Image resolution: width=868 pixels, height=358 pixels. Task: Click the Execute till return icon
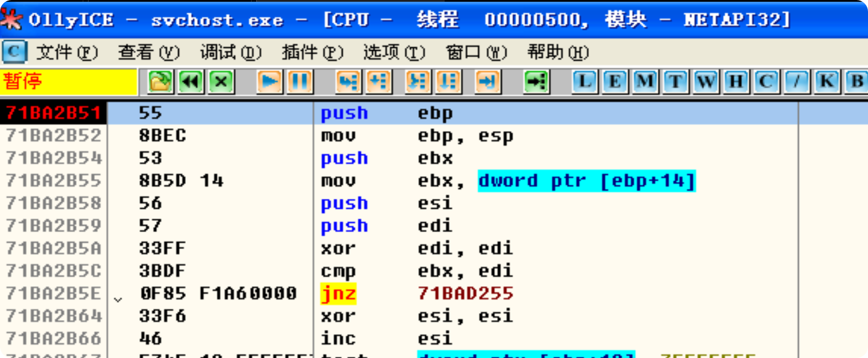[x=487, y=82]
